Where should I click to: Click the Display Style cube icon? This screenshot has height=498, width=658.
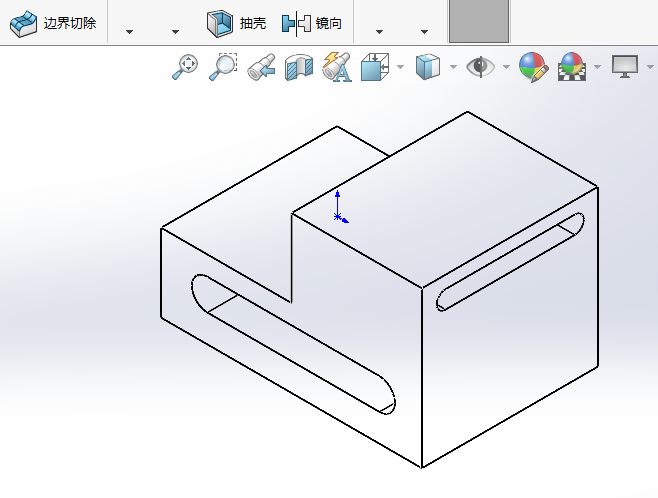click(428, 67)
